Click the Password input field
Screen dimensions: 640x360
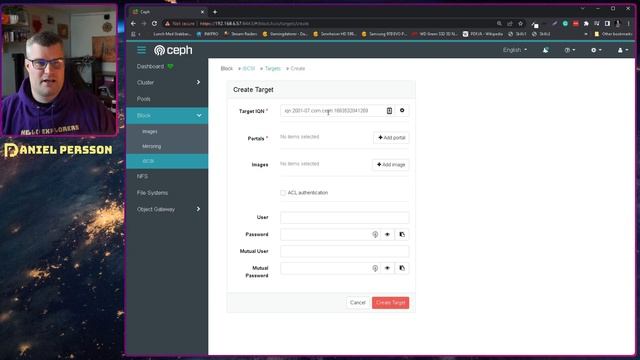[x=330, y=234]
